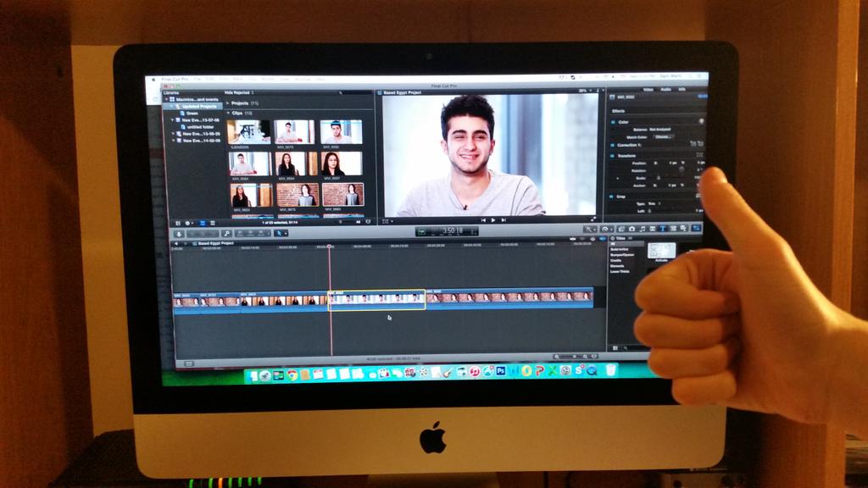Adjust the Scale slider in Transform
The height and width of the screenshot is (488, 868).
(x=658, y=178)
